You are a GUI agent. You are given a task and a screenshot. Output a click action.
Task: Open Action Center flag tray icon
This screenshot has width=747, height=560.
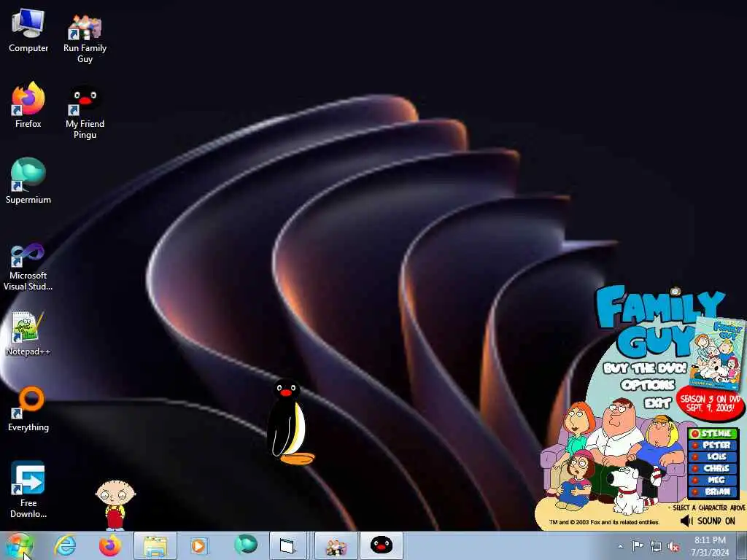[x=638, y=546]
